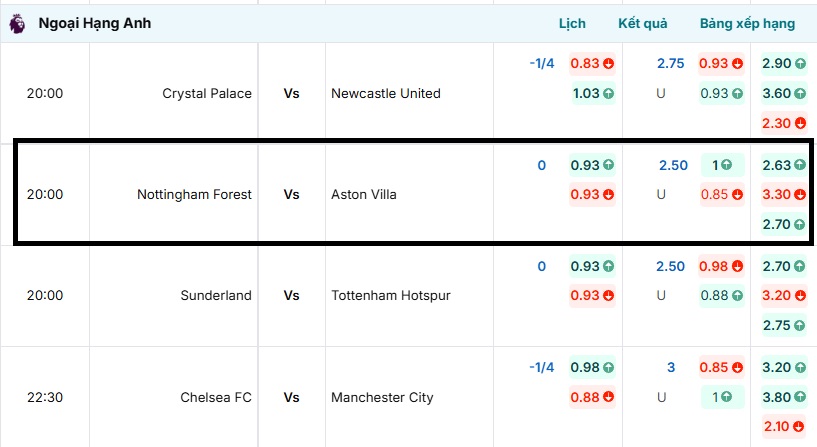817x447 pixels.
Task: Select Newcastle handicap odds 1.03
Action: [591, 93]
